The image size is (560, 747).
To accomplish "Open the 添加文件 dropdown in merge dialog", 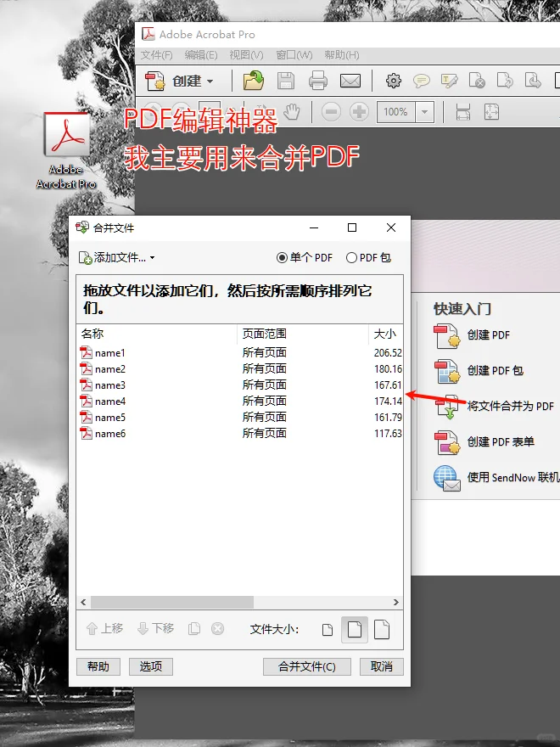I will point(117,258).
